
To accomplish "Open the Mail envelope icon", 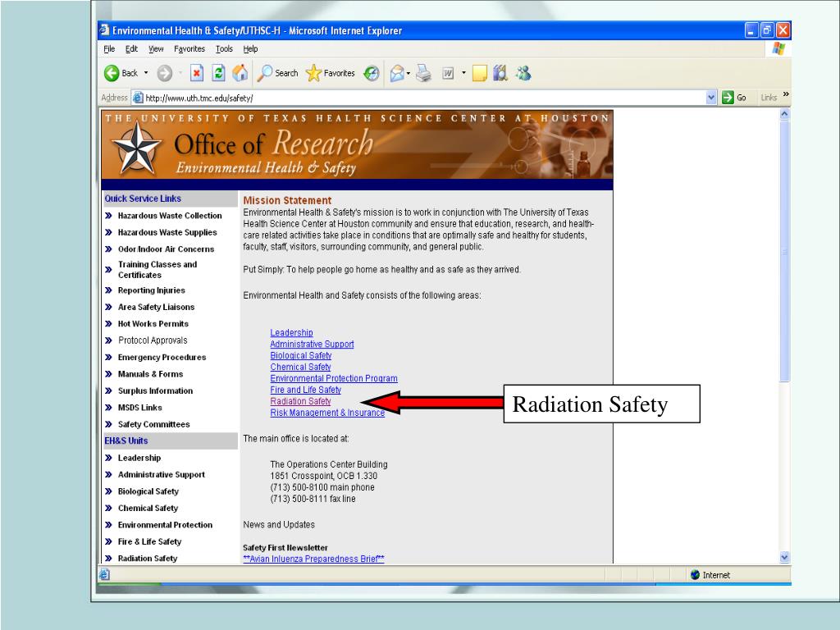I will click(x=397, y=73).
